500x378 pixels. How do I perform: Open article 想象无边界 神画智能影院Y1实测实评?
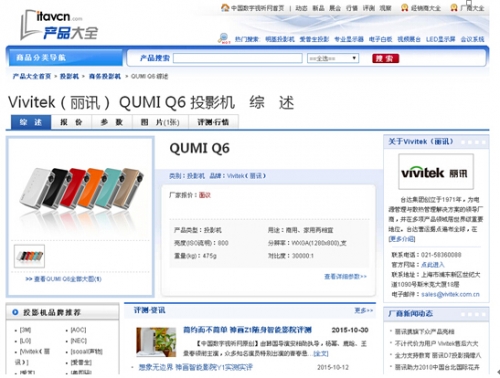coord(195,367)
